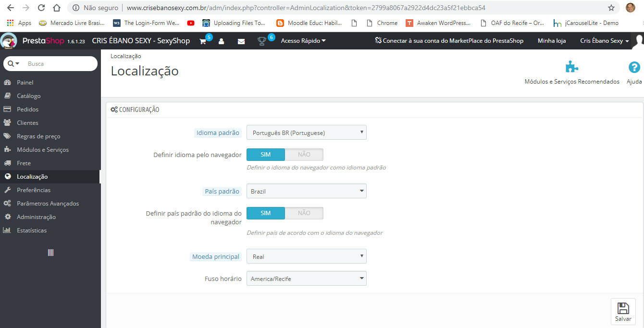The width and height of the screenshot is (644, 328).
Task: Open the Idioma padrão dropdown
Action: [307, 133]
